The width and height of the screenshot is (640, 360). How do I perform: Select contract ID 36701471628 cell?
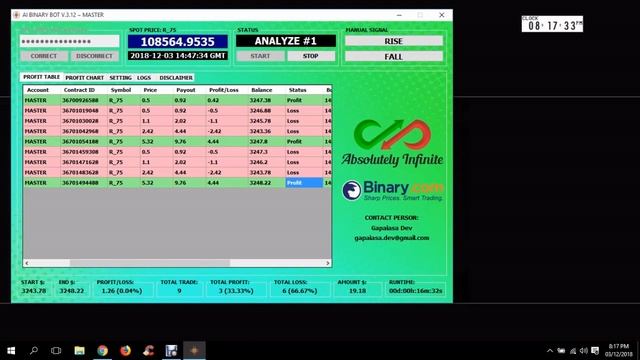83,162
